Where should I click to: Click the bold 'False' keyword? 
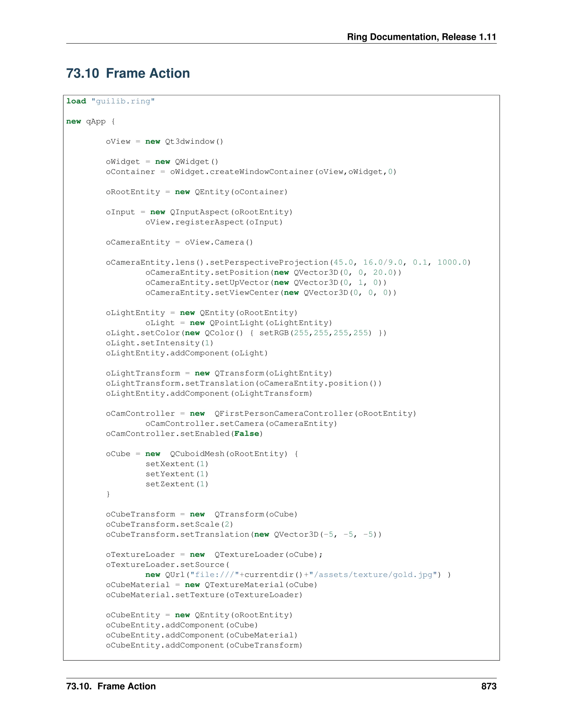(x=247, y=434)
